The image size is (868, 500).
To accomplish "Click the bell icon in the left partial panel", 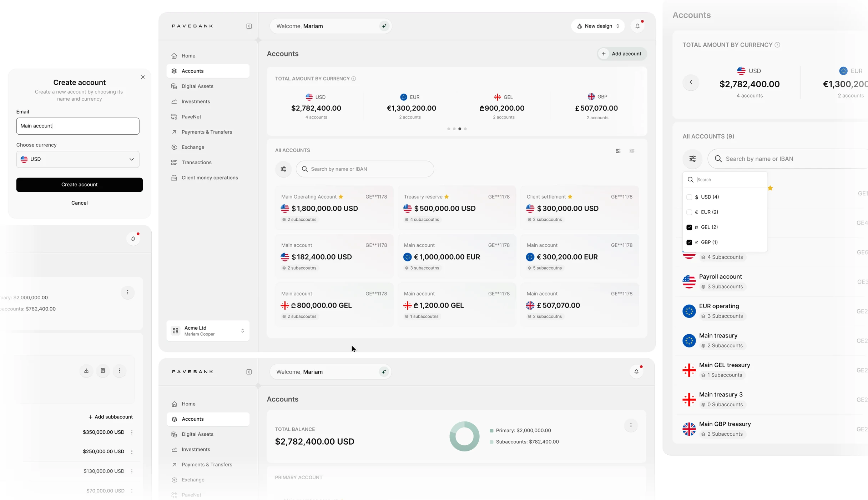I will click(133, 239).
